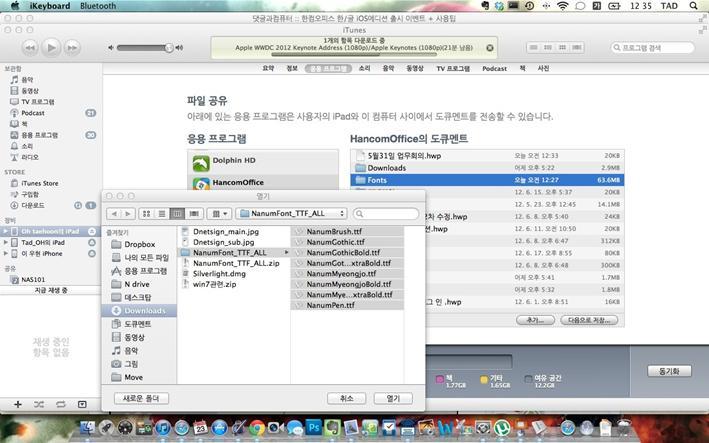
Task: Open Move folder in dialog sidebar
Action: pyautogui.click(x=133, y=377)
